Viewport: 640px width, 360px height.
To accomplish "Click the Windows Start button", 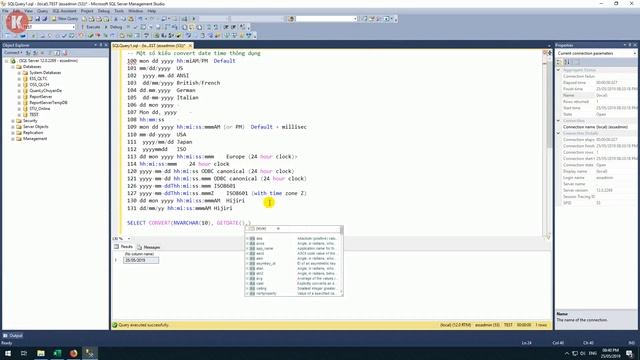I will click(8, 353).
